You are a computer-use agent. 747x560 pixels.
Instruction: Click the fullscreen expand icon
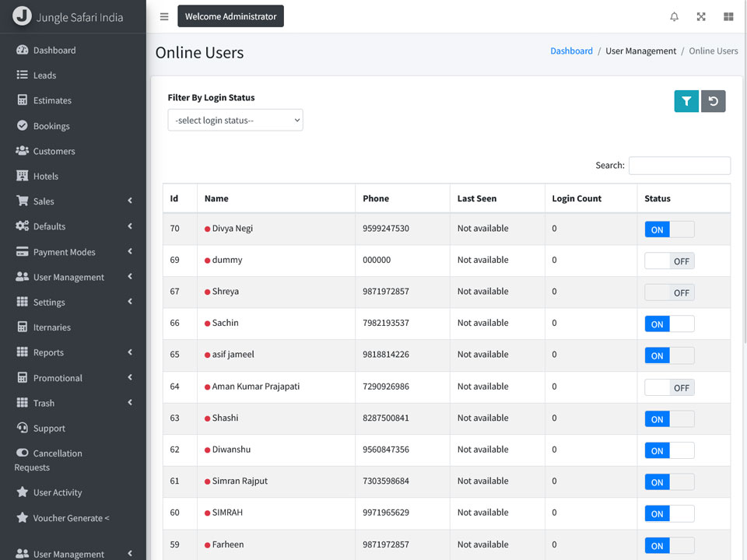701,16
